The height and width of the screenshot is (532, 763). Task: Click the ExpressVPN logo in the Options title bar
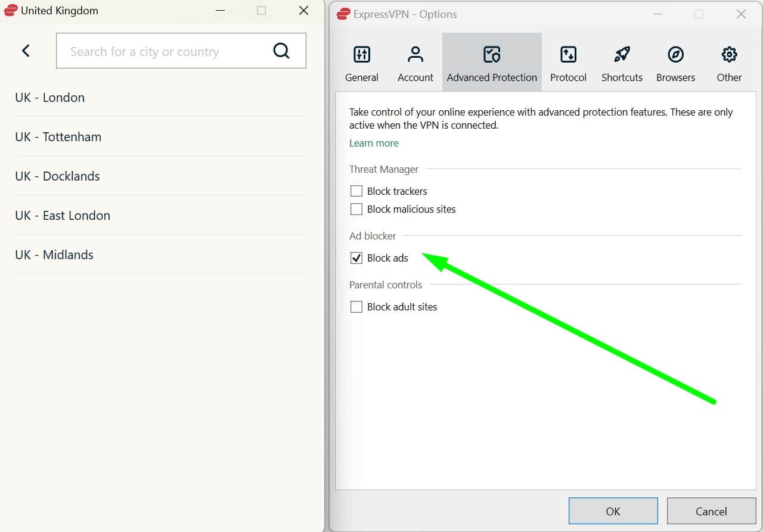point(343,14)
